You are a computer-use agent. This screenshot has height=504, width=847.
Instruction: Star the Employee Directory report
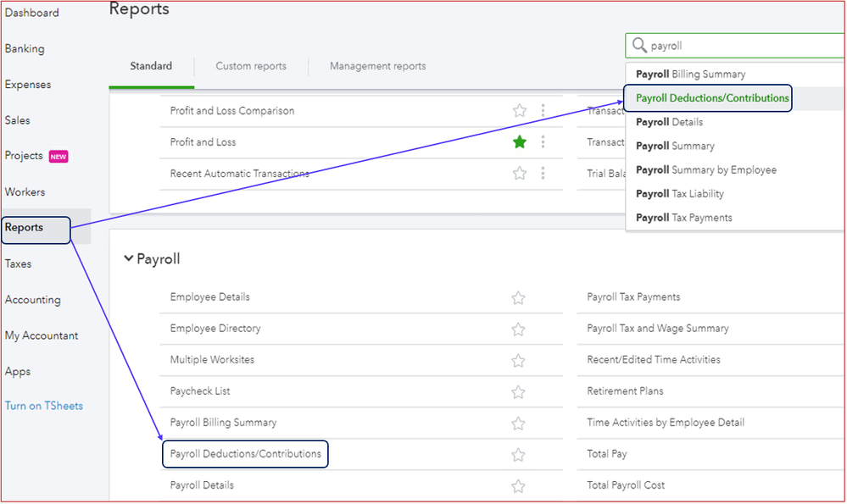click(518, 330)
